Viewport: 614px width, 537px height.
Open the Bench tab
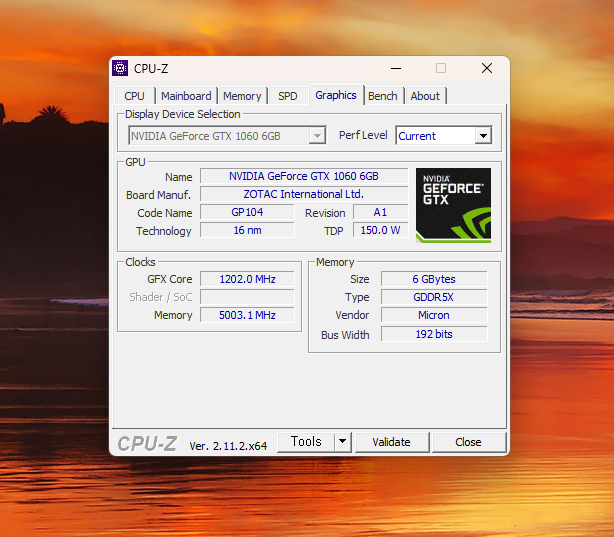(383, 96)
